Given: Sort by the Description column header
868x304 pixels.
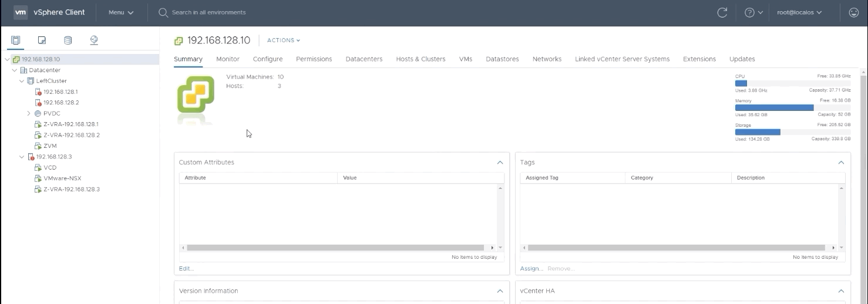Looking at the screenshot, I should point(788,178).
